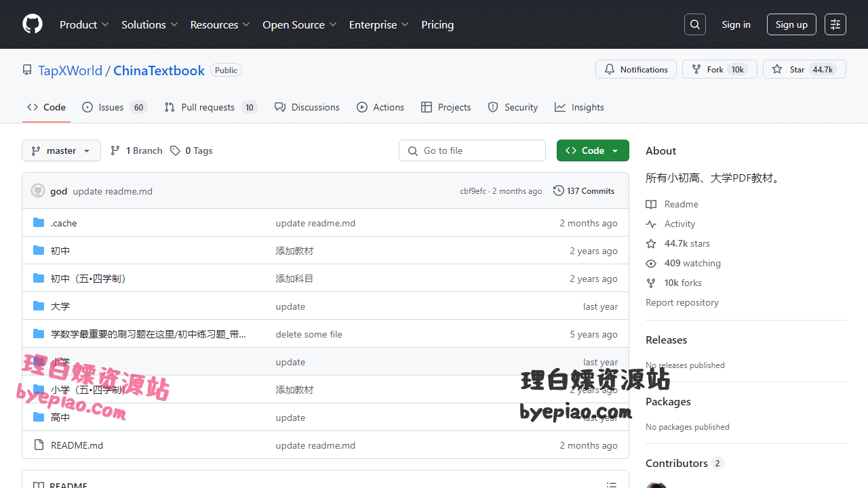This screenshot has width=868, height=488.
Task: Click the pulse icon beside Activity
Action: pyautogui.click(x=651, y=224)
